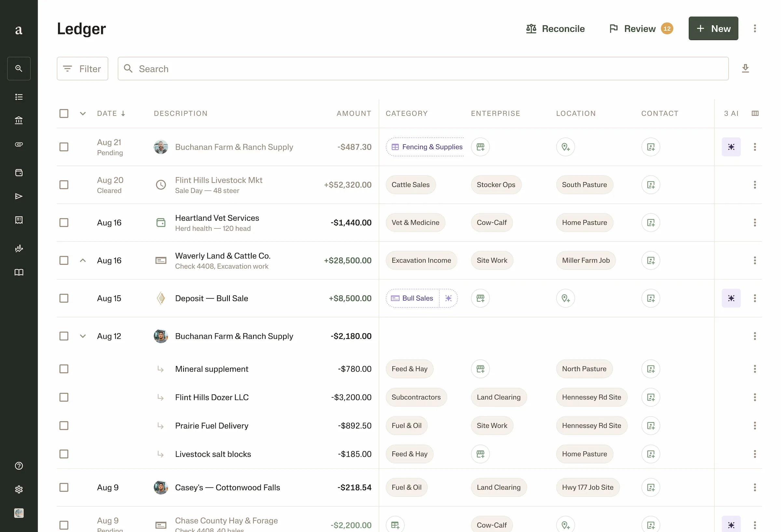
Task: Open the settings gear in sidebar
Action: [19, 489]
